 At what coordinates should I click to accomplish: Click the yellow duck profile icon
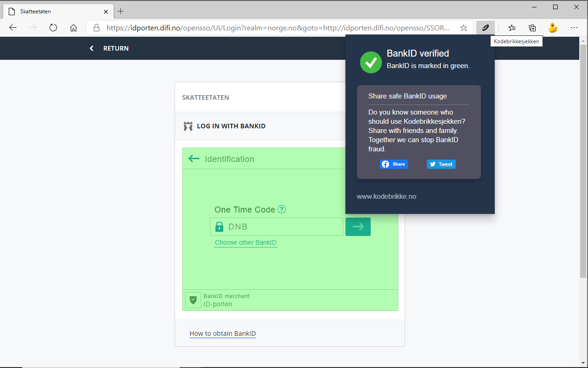click(x=553, y=28)
